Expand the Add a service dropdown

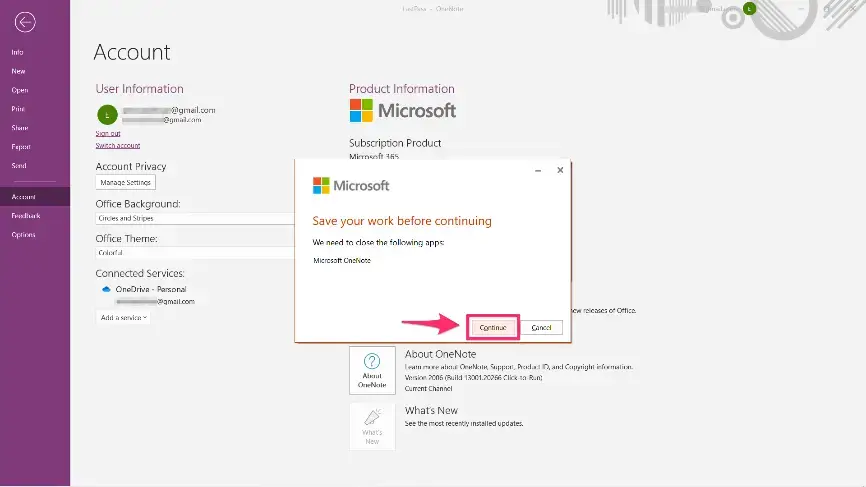point(123,317)
